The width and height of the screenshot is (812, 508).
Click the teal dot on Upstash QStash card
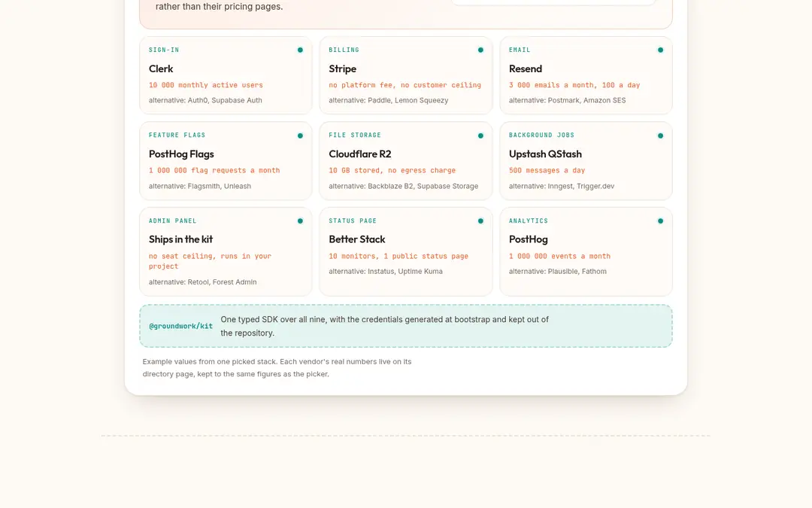(660, 135)
